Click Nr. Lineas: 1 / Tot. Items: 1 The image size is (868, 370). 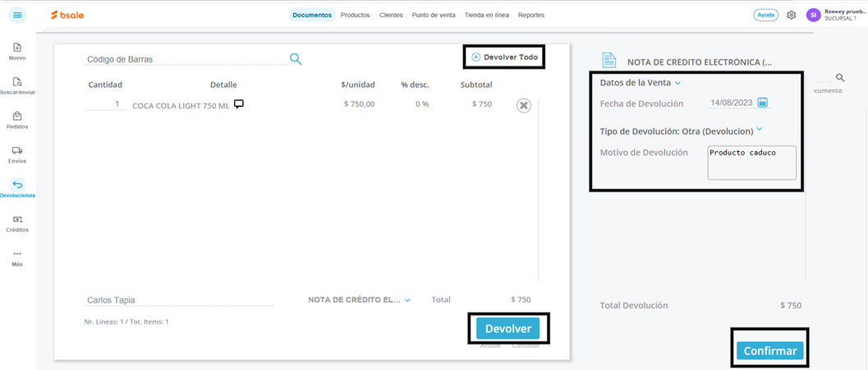click(126, 321)
